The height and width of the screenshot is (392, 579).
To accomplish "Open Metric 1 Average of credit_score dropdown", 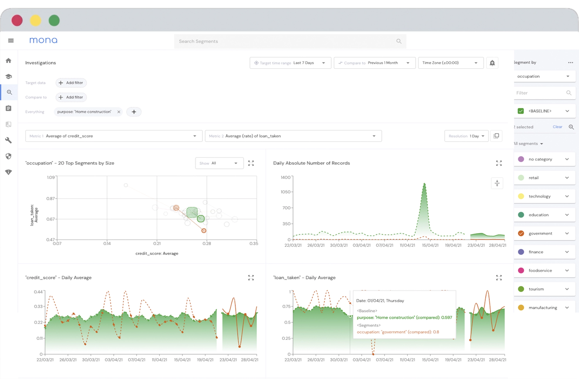I will tap(114, 136).
